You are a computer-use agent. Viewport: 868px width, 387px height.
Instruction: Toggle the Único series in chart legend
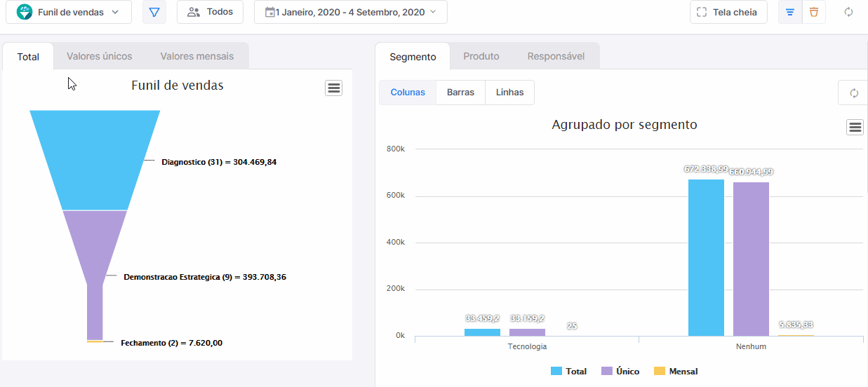tap(620, 371)
